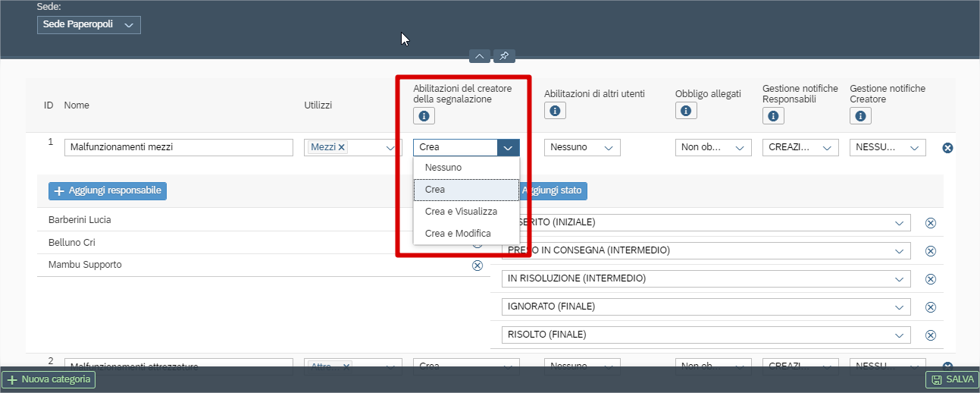This screenshot has height=393, width=980.
Task: Click the Malfunzionamenti mezzi name field
Action: [x=179, y=147]
